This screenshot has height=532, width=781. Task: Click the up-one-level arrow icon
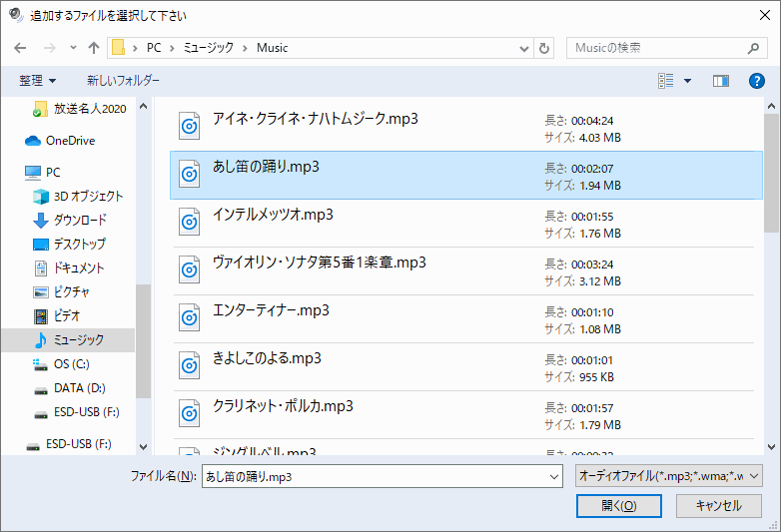[x=94, y=48]
